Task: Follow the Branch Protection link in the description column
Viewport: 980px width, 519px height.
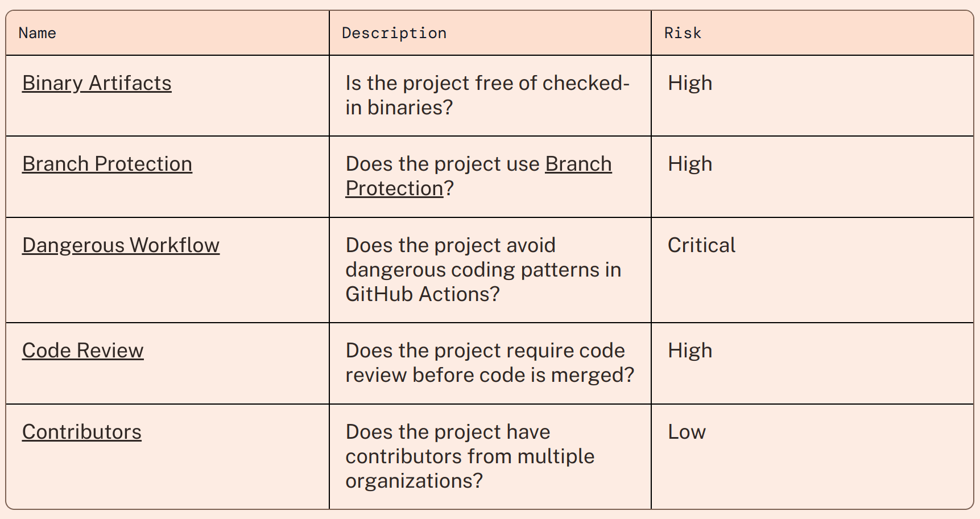Action: click(578, 164)
